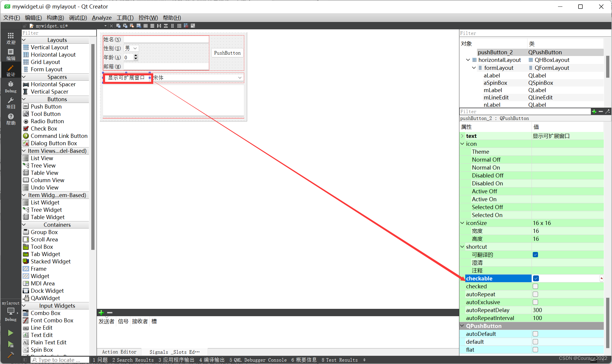Switch to Signals _Slots Editor tab
The height and width of the screenshot is (364, 612).
174,352
